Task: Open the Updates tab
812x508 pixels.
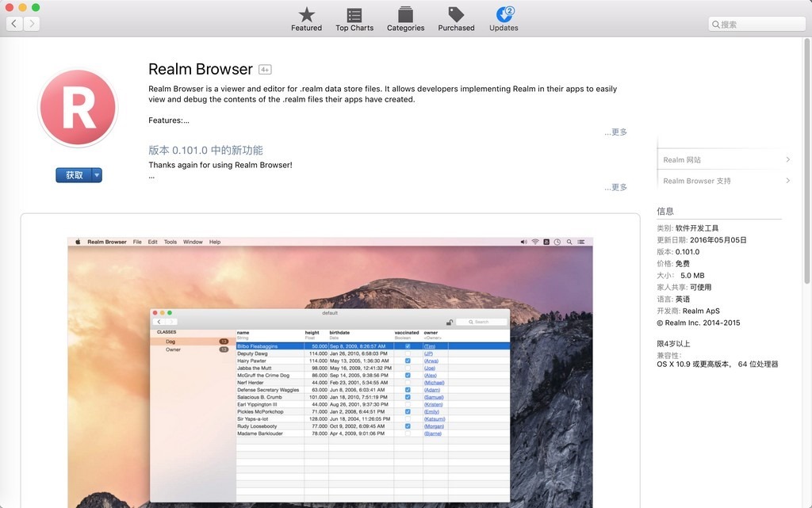Action: point(504,20)
